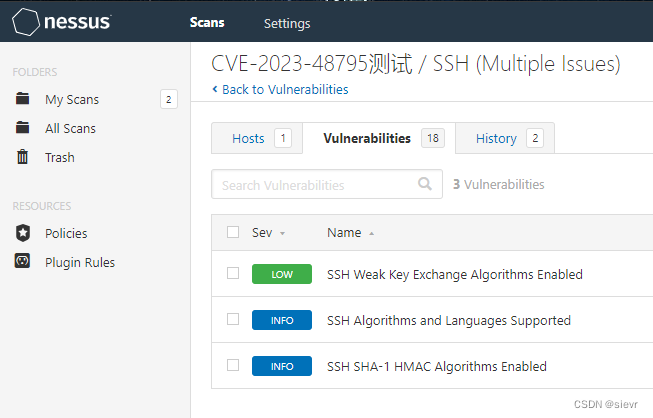
Task: Go back via Back to Vulnerabilities link
Action: 285,90
